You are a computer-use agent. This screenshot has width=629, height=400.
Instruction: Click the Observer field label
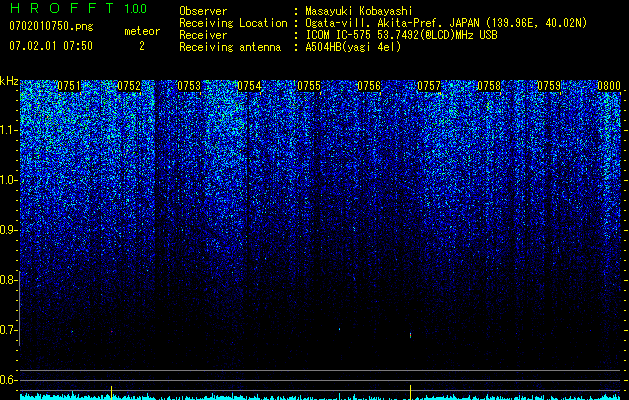coord(203,11)
